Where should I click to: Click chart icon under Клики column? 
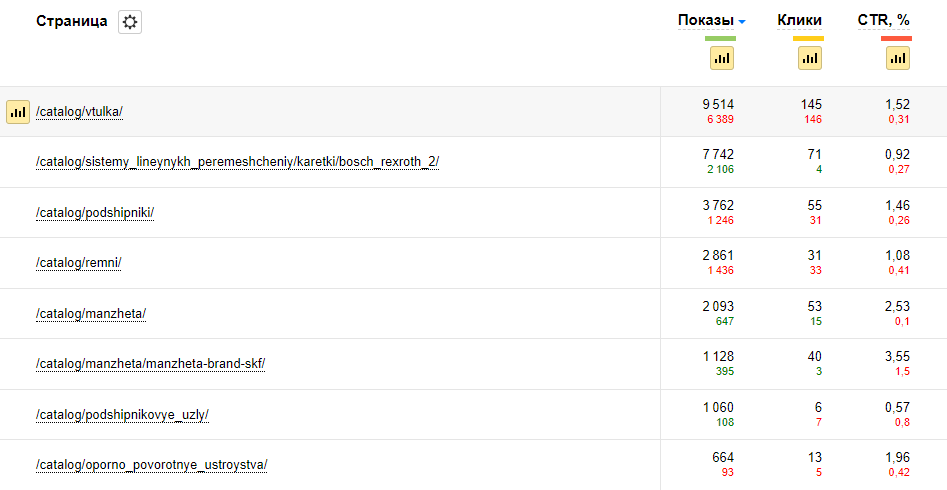click(x=810, y=58)
